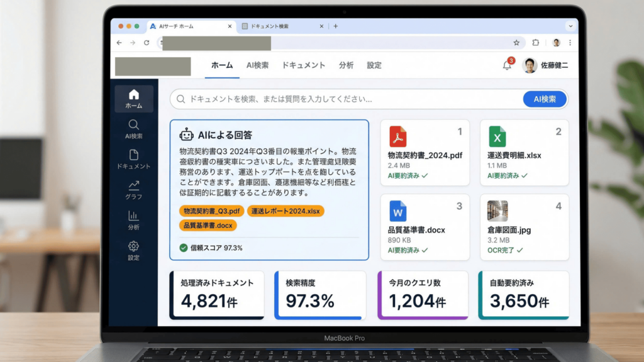
Task: Click the 処理済みドキュメント 4,821件 card
Action: pos(217,295)
